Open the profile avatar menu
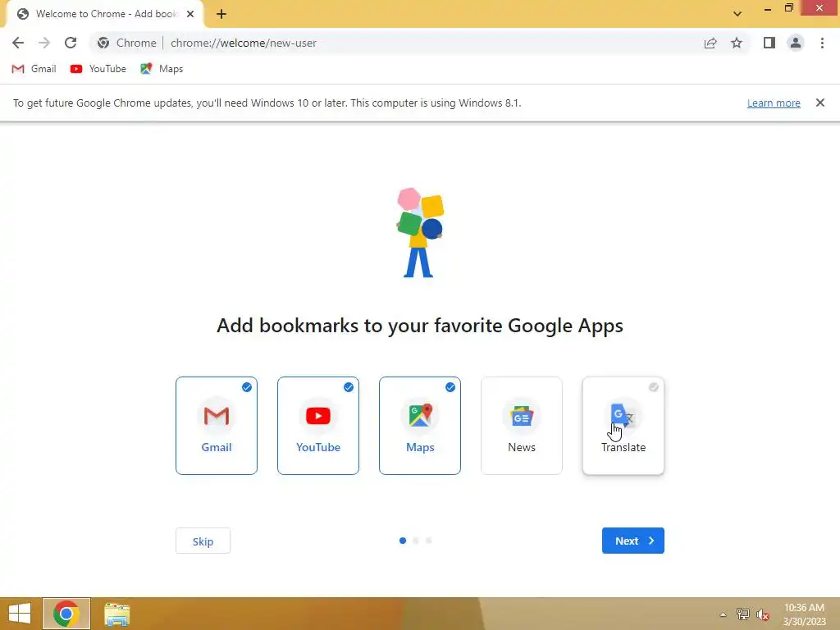 [x=796, y=43]
